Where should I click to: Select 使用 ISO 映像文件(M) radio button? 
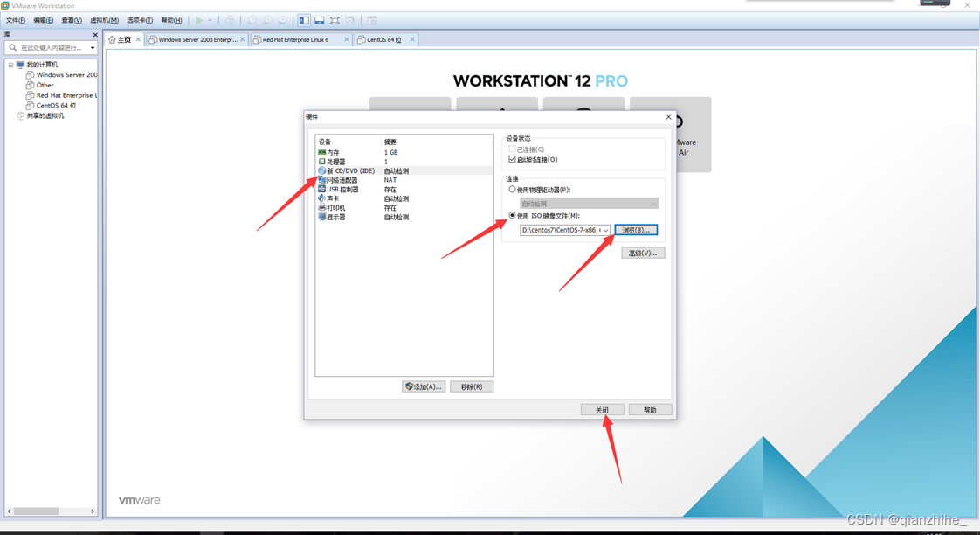point(512,215)
